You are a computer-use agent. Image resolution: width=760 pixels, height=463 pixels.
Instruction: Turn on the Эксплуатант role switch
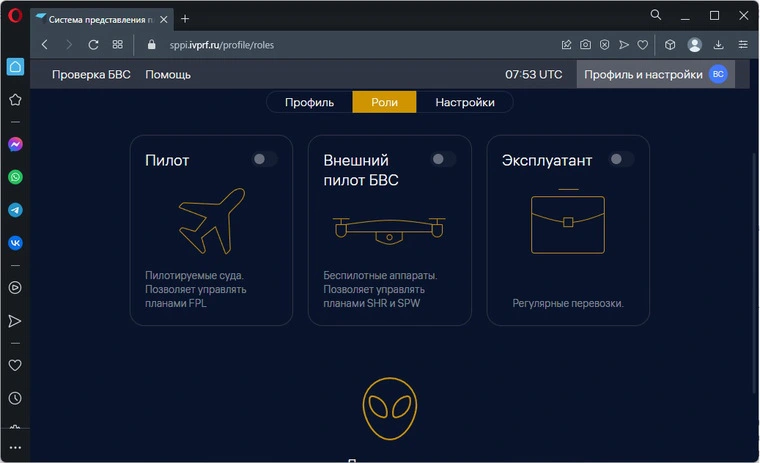[621, 159]
